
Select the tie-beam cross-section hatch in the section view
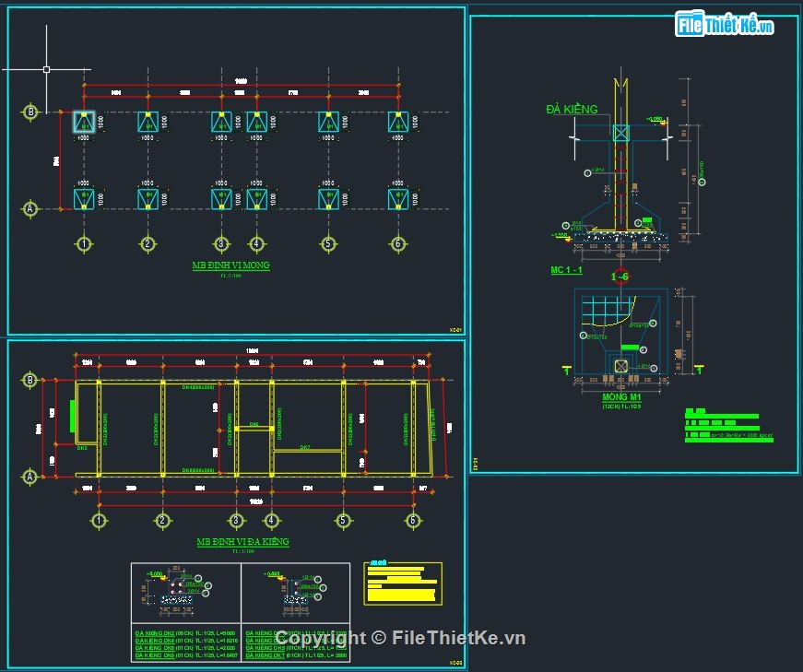(x=621, y=133)
